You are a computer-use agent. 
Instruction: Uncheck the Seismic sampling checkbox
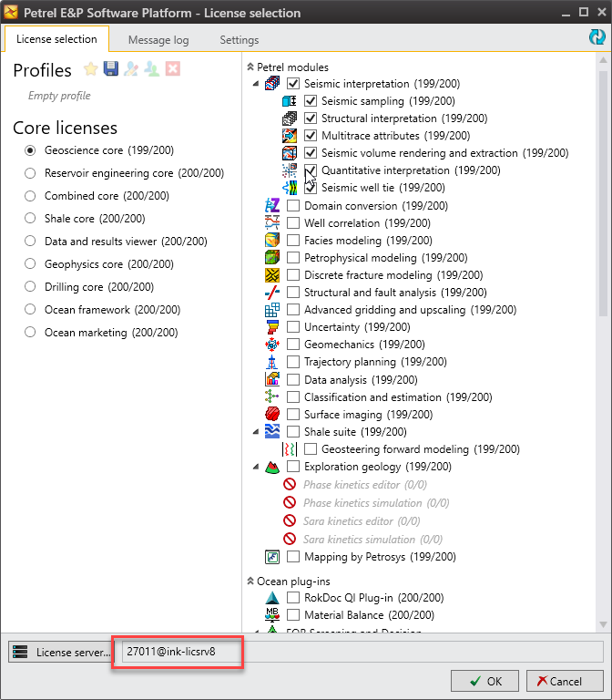(x=311, y=101)
